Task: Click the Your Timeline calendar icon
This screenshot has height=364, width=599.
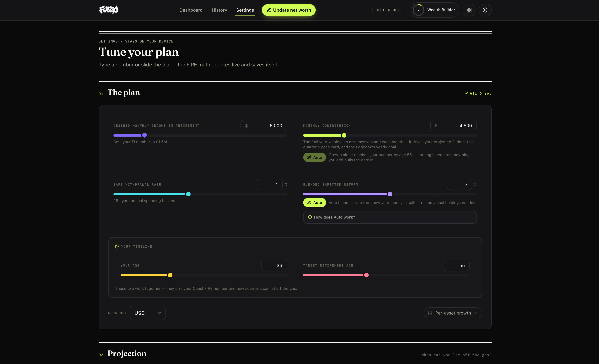Action: (x=117, y=246)
